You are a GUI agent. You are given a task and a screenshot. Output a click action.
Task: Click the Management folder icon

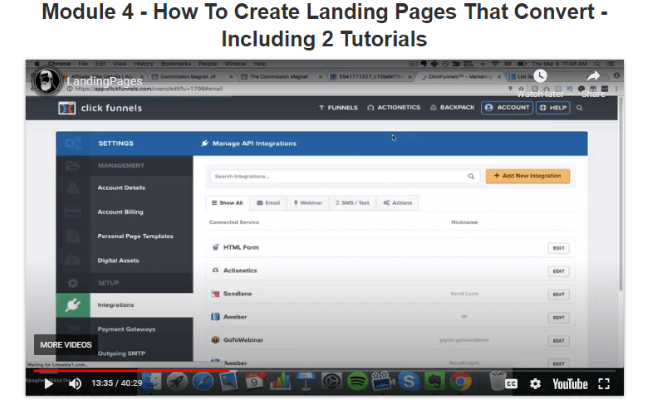(73, 165)
